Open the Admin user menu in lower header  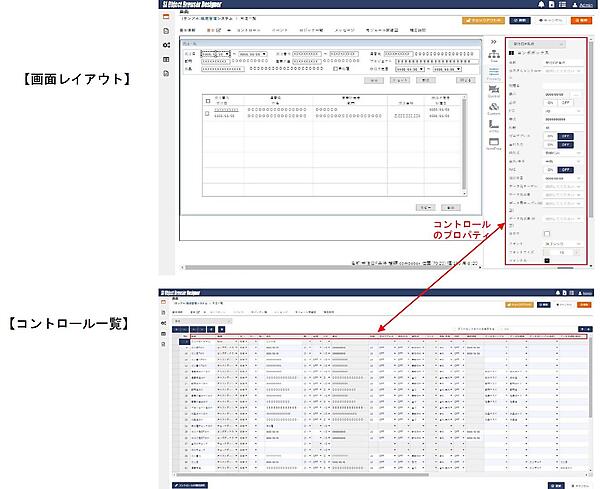[587, 293]
